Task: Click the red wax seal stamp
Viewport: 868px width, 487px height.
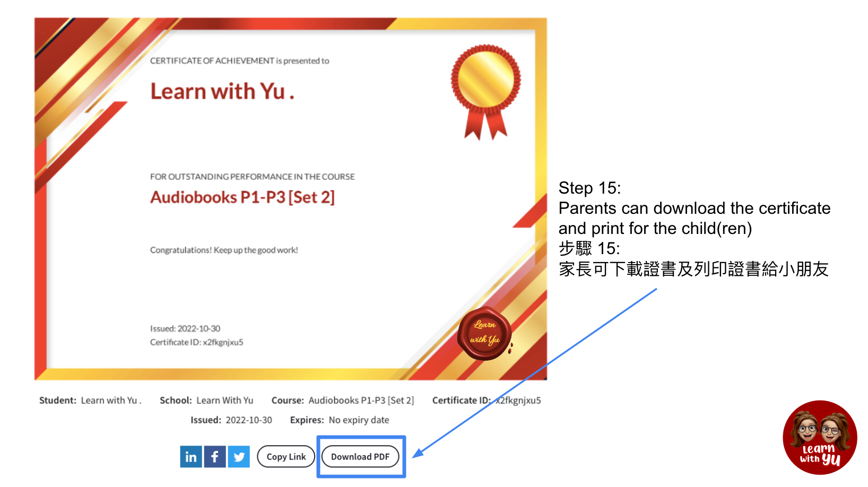Action: pos(485,333)
